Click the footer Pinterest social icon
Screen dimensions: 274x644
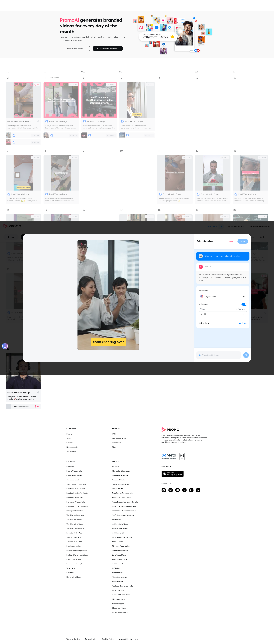198,490
